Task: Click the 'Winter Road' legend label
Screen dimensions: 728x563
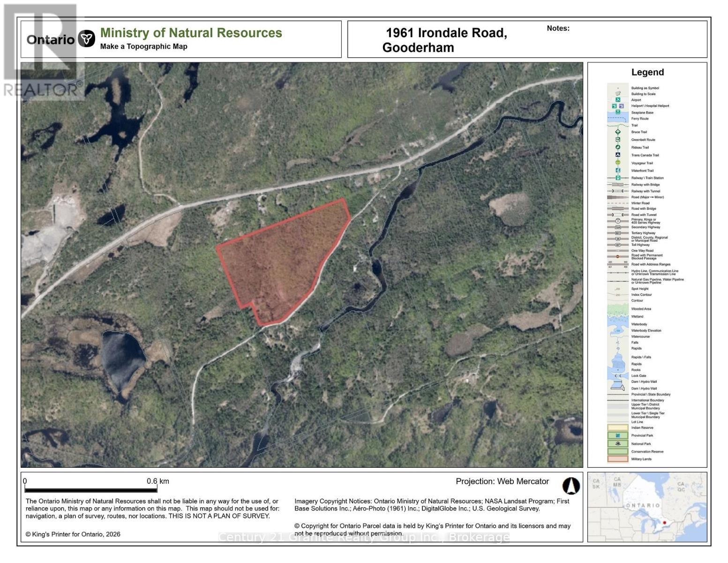Action: click(x=640, y=203)
